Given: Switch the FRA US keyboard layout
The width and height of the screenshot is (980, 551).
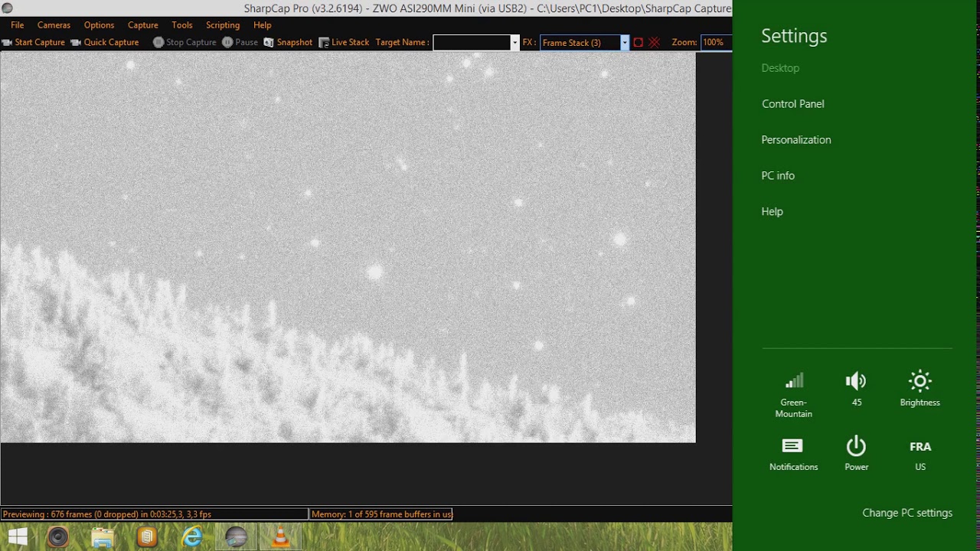Looking at the screenshot, I should (x=920, y=455).
